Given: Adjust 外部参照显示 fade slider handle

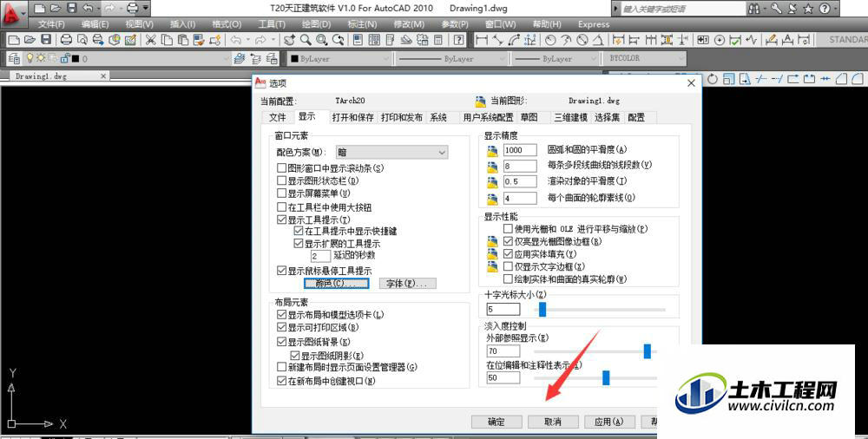Looking at the screenshot, I should click(648, 351).
